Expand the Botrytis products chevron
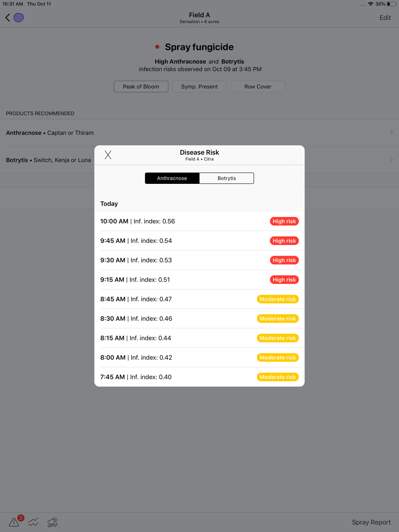The width and height of the screenshot is (399, 532). point(391,160)
